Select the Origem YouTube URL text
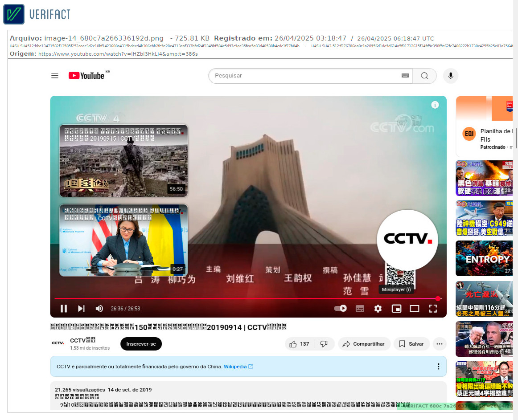The width and height of the screenshot is (518, 420). click(x=118, y=54)
